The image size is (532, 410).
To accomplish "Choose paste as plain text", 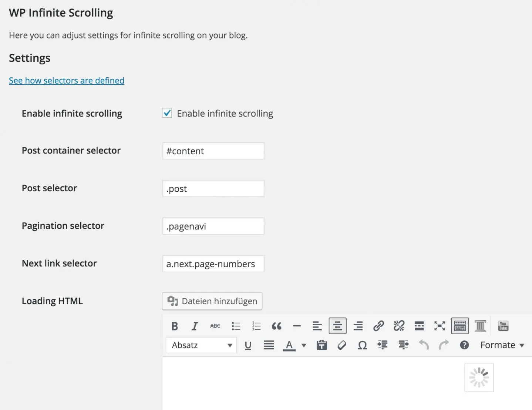I will click(x=321, y=345).
